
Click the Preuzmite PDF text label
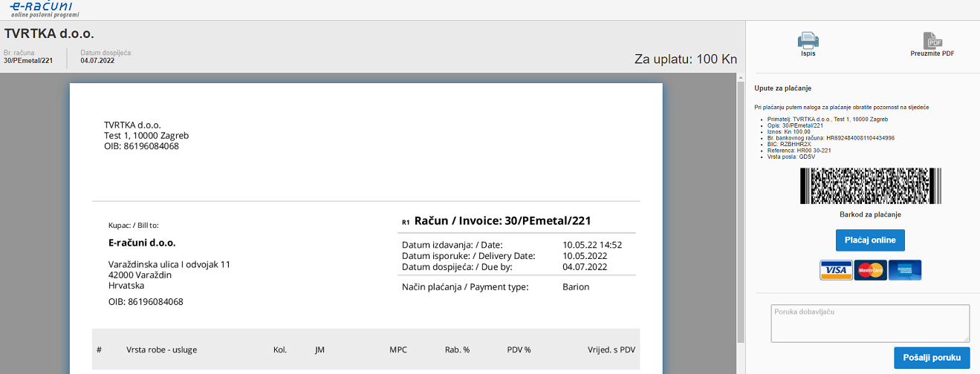(932, 54)
